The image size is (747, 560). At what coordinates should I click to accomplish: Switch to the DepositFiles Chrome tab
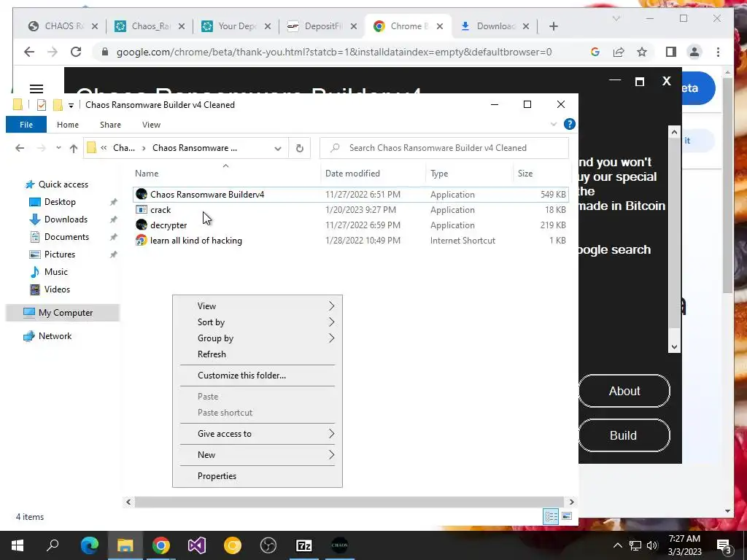pyautogui.click(x=321, y=26)
